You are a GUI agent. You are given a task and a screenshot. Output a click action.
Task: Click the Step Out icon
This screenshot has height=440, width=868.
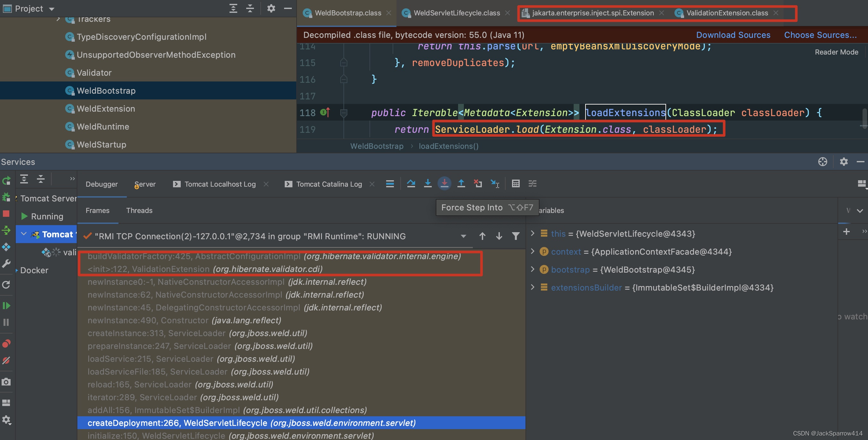[461, 183]
